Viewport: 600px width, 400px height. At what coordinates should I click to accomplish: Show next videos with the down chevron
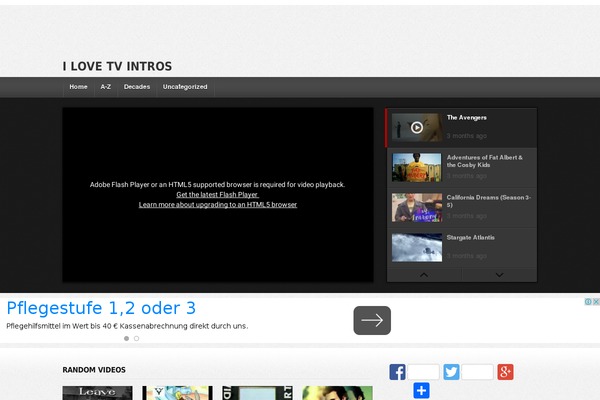pos(499,275)
